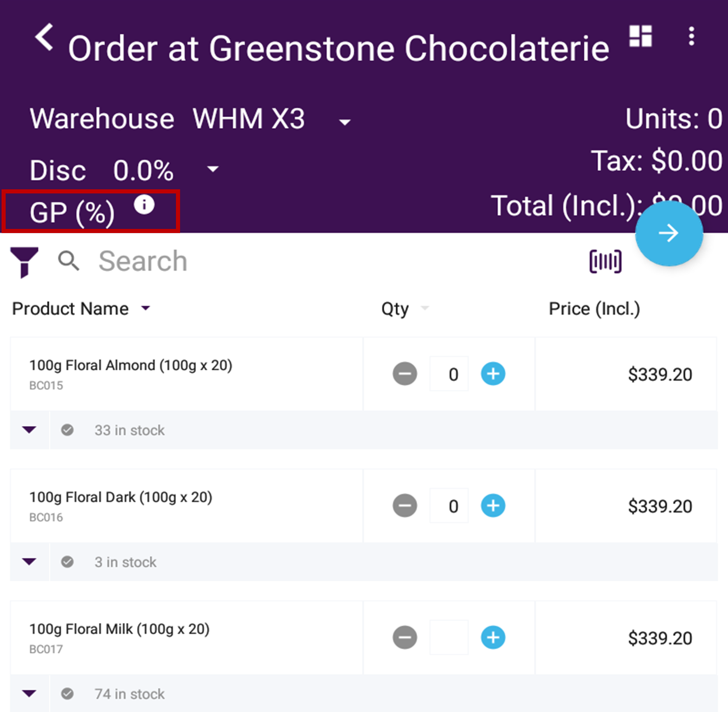The width and height of the screenshot is (728, 712).
Task: Increase quantity of 100g Floral Almond
Action: (493, 374)
